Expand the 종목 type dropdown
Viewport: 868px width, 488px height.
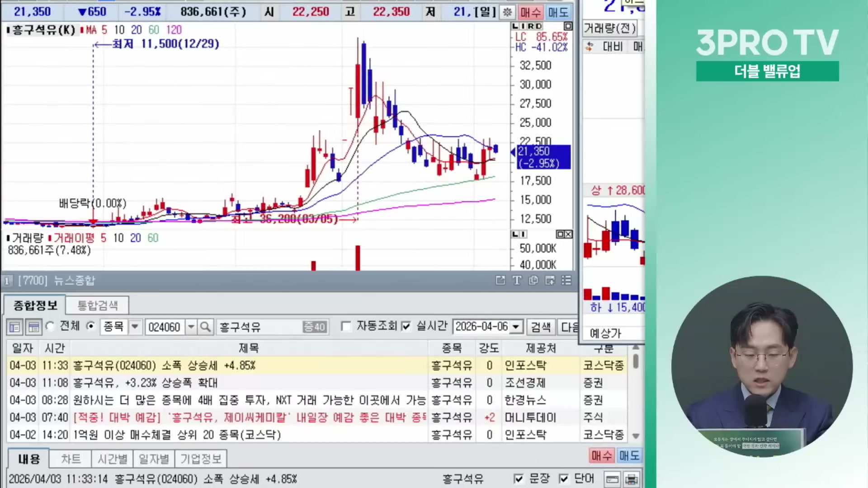[135, 326]
